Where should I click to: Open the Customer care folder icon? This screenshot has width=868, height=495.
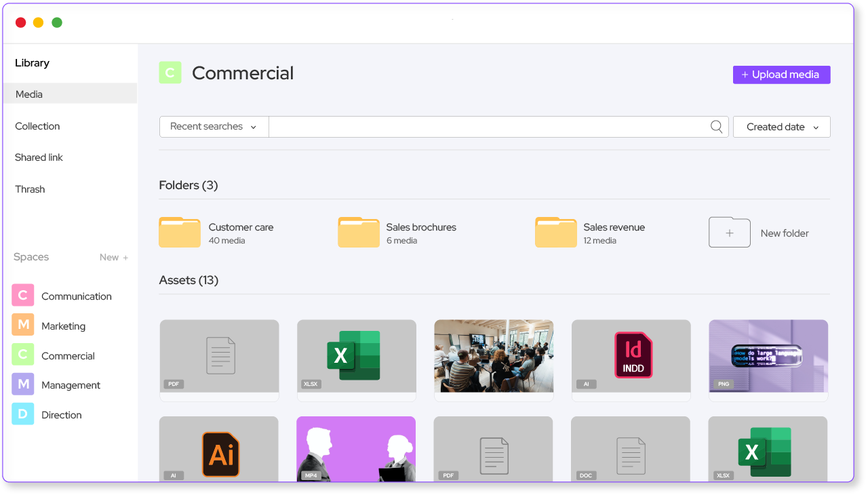pos(180,233)
